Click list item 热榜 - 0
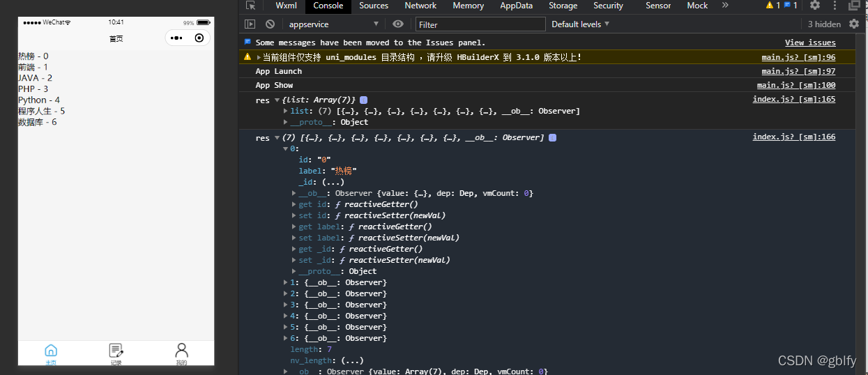The height and width of the screenshot is (375, 868). point(33,56)
